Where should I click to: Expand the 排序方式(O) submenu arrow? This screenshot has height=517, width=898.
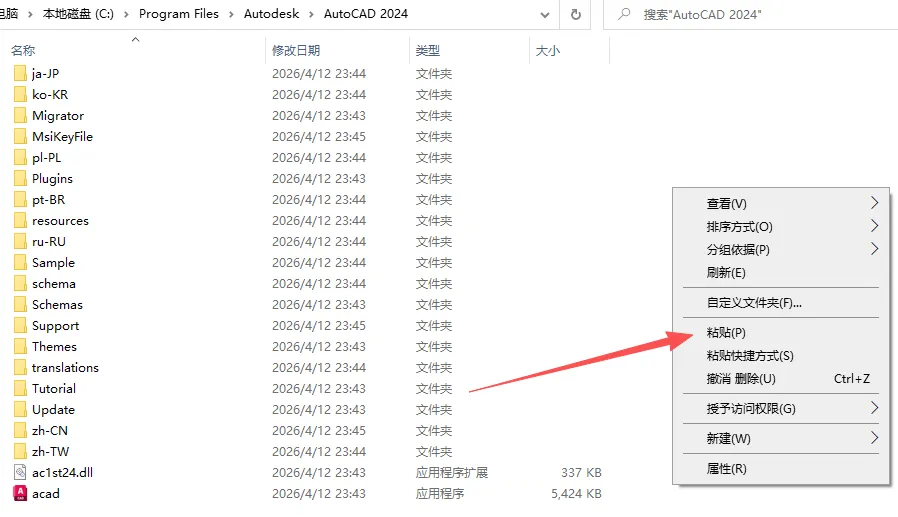[x=874, y=226]
